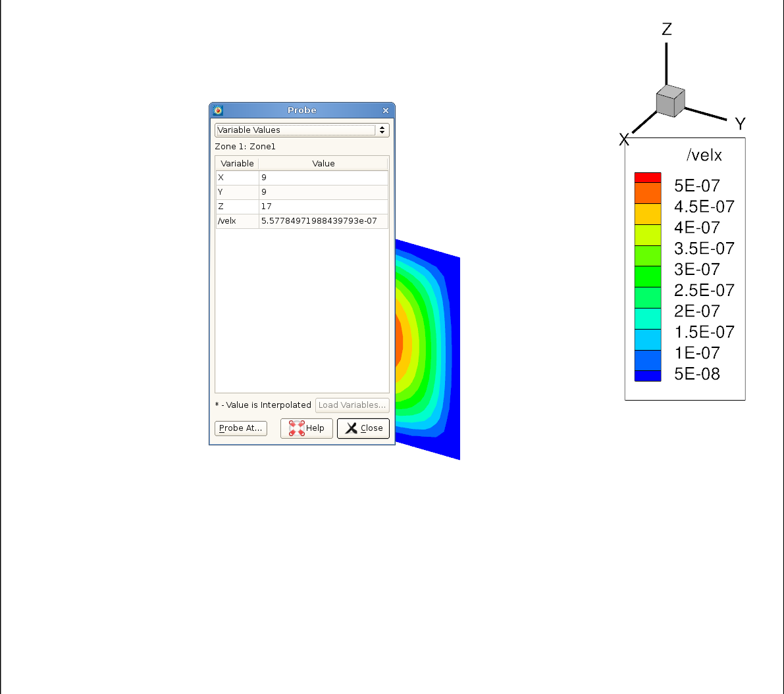Open the Variable Values dropdown

302,130
